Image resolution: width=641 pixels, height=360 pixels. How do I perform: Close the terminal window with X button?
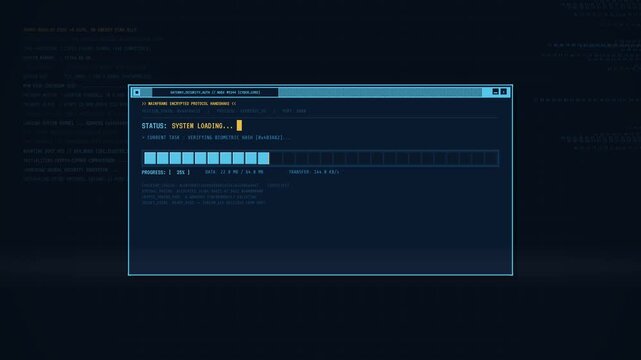point(504,92)
